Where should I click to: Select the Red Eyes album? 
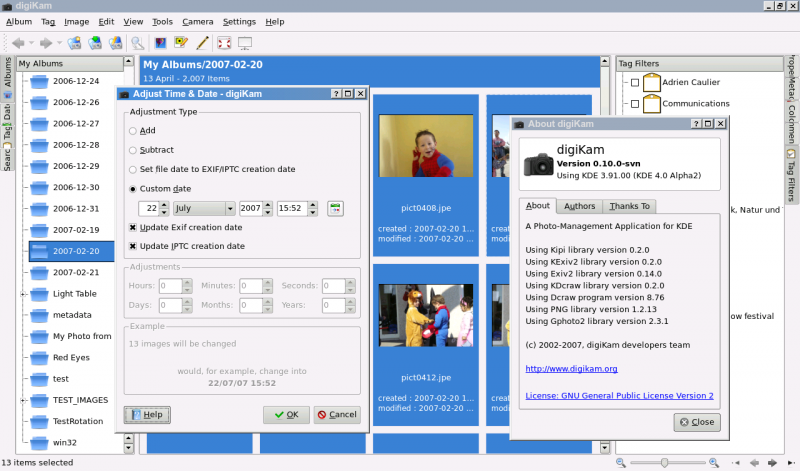pyautogui.click(x=71, y=358)
